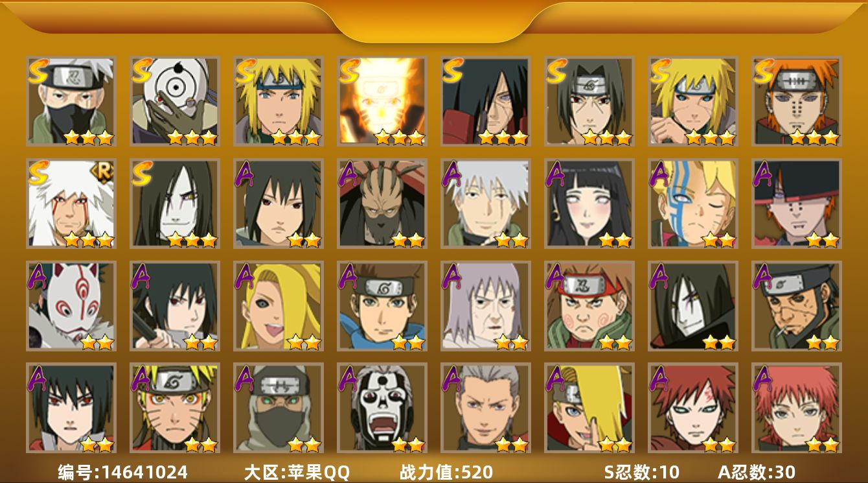868x483 pixels.
Task: Open the pale-skinned Orochimaru S-rank card
Action: [175, 204]
